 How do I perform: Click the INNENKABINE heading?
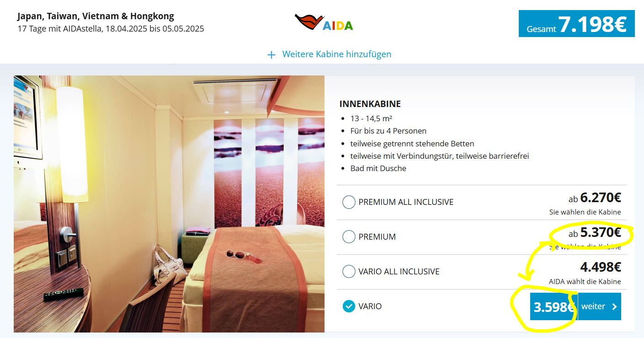pyautogui.click(x=370, y=104)
